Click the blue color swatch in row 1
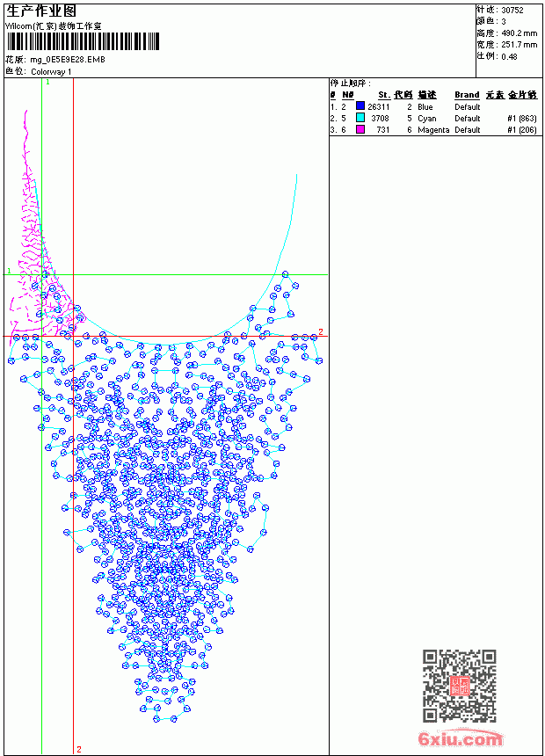This screenshot has width=545, height=756. pos(360,106)
